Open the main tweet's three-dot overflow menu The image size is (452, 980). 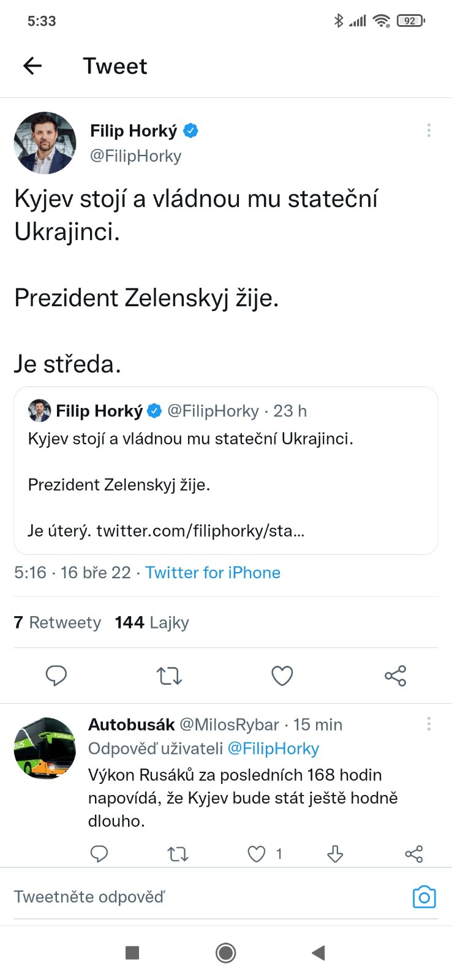pyautogui.click(x=429, y=130)
